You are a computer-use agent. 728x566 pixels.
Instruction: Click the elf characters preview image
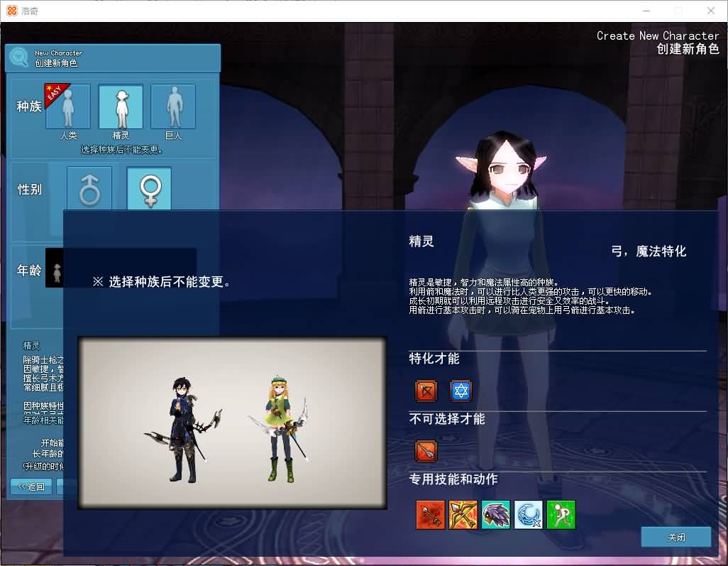232,423
